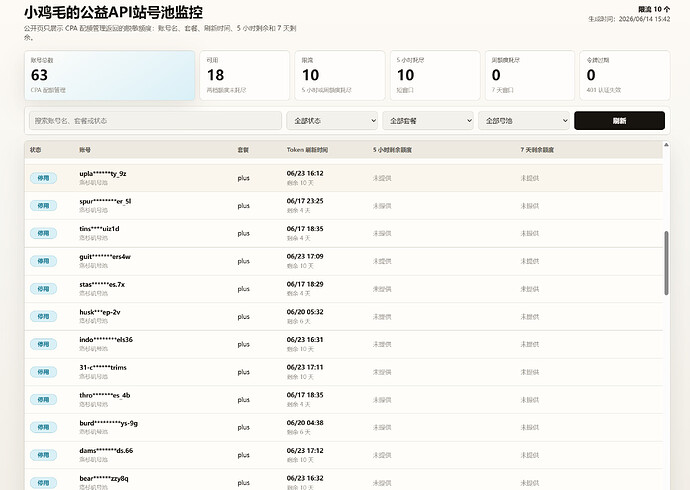Select account name upla******ty_9z
Image resolution: width=690 pixels, height=490 pixels.
pos(103,174)
